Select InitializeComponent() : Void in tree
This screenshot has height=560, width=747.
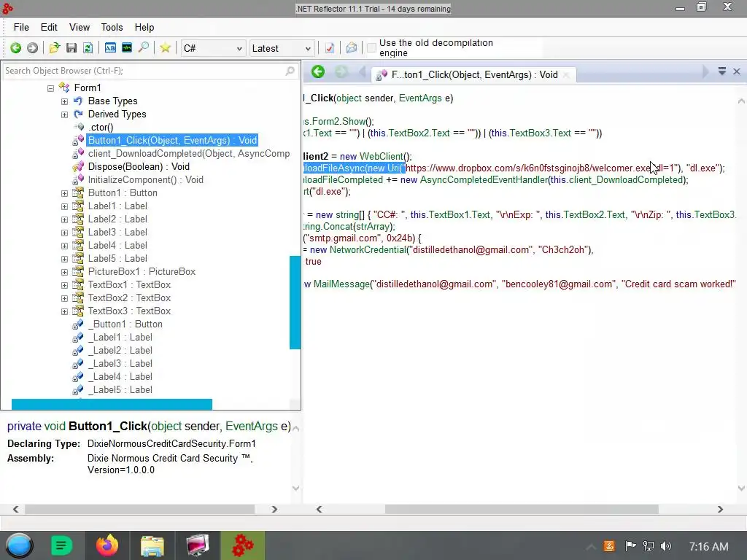pos(146,180)
